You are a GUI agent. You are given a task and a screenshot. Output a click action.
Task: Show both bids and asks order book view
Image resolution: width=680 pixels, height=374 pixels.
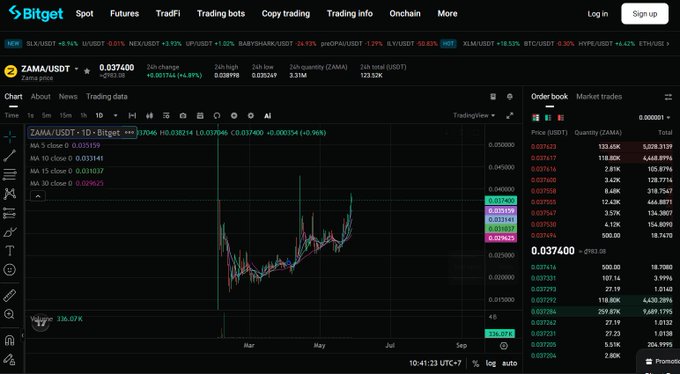click(x=536, y=118)
